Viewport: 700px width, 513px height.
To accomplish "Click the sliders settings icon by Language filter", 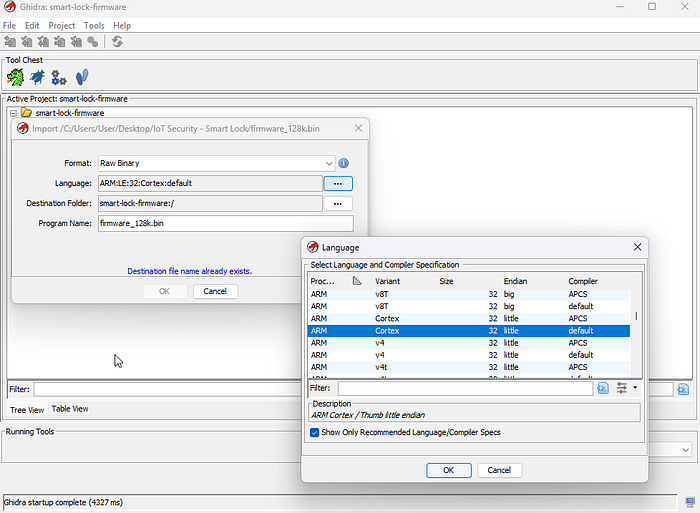I will (x=621, y=388).
